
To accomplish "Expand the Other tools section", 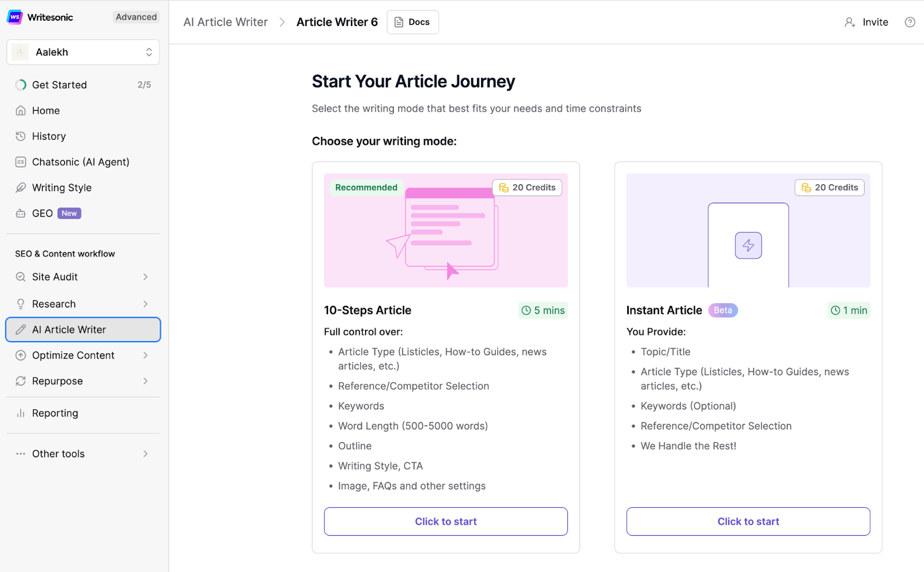I will coord(146,454).
